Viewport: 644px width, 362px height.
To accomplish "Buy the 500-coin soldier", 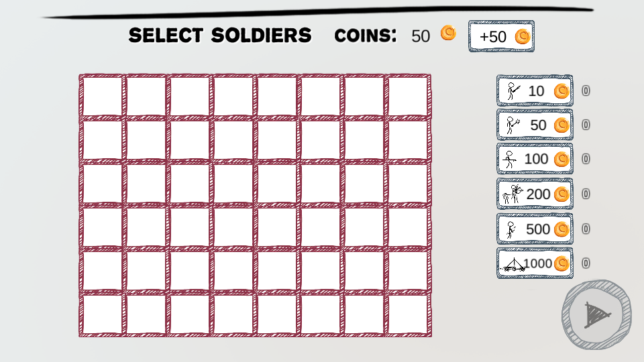I will 535,229.
